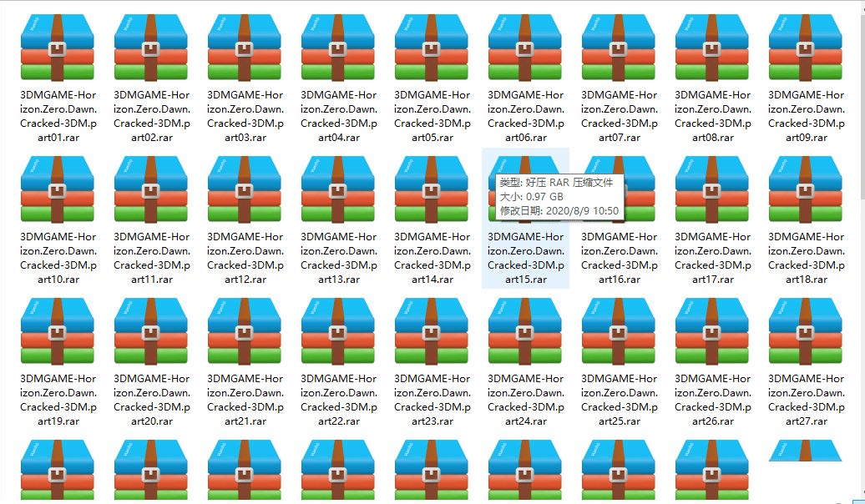Select the part11.rar archive icon

pos(150,189)
